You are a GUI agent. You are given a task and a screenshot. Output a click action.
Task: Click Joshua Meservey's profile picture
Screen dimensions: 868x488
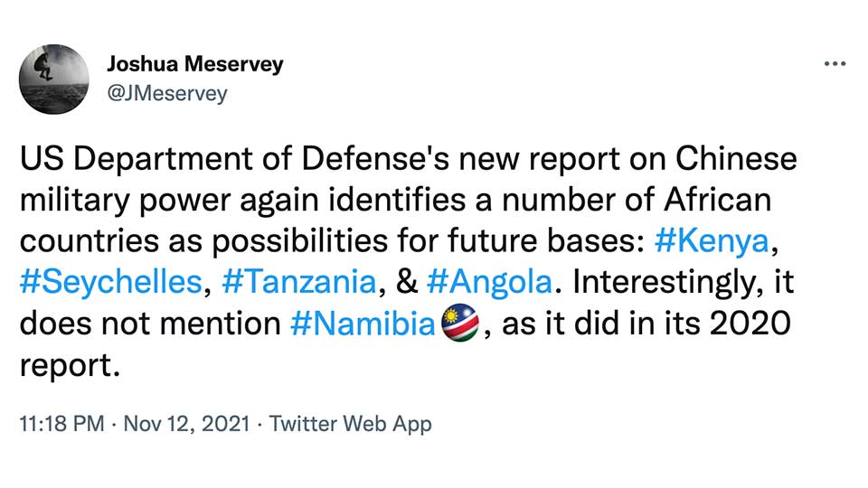pyautogui.click(x=55, y=79)
